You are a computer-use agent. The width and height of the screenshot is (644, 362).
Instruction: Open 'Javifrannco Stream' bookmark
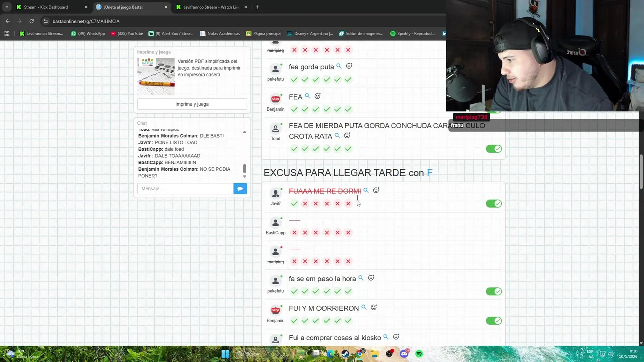point(41,34)
